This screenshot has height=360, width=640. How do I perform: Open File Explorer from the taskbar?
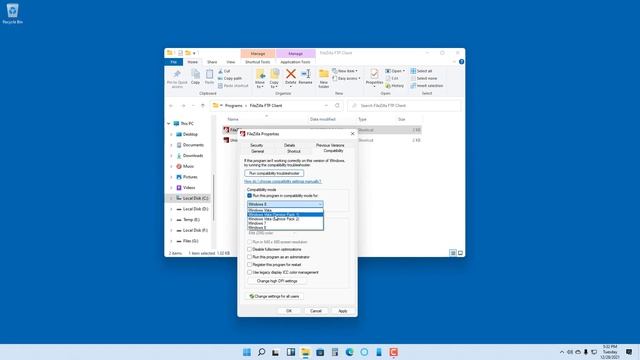click(x=305, y=352)
